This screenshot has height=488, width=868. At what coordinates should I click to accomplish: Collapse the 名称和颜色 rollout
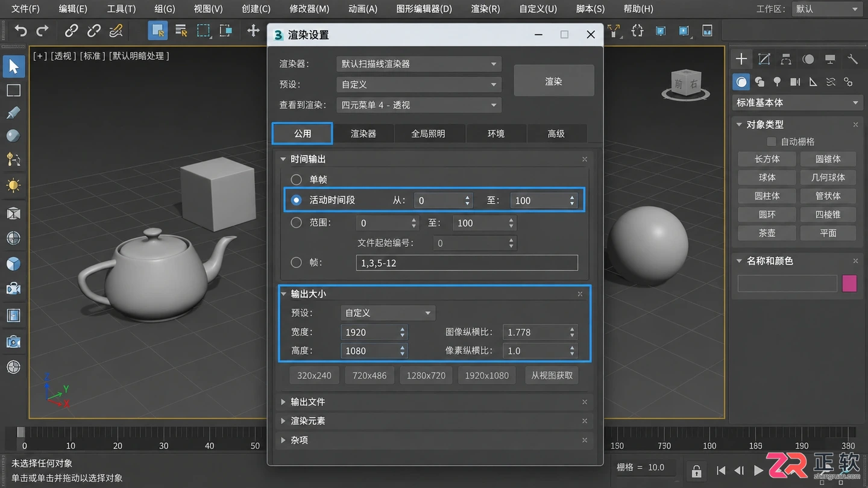tap(740, 261)
